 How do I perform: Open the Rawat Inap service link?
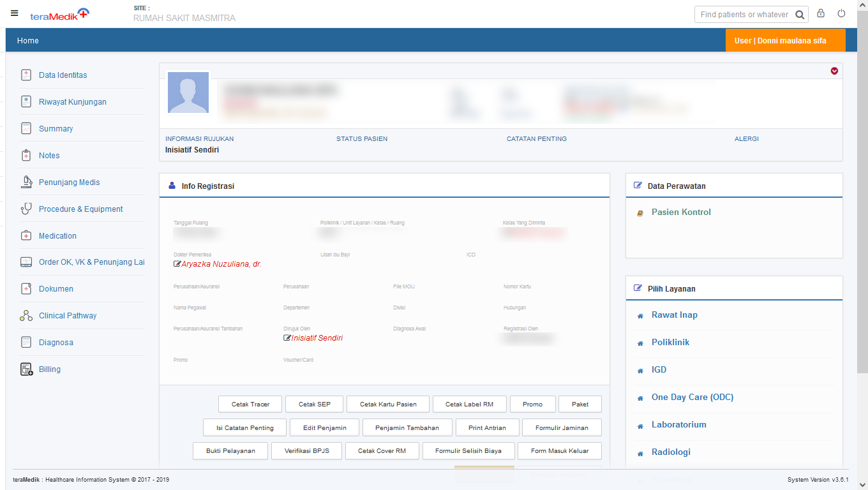[x=675, y=315]
